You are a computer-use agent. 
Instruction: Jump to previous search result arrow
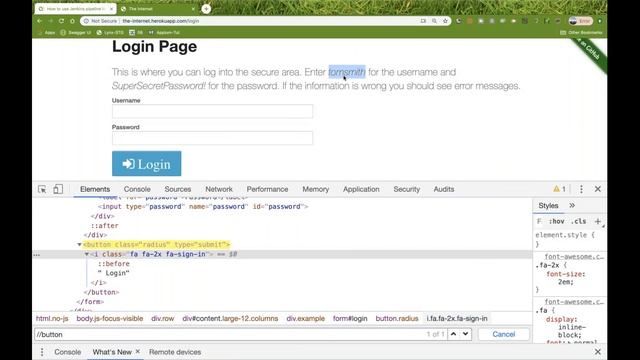point(453,334)
